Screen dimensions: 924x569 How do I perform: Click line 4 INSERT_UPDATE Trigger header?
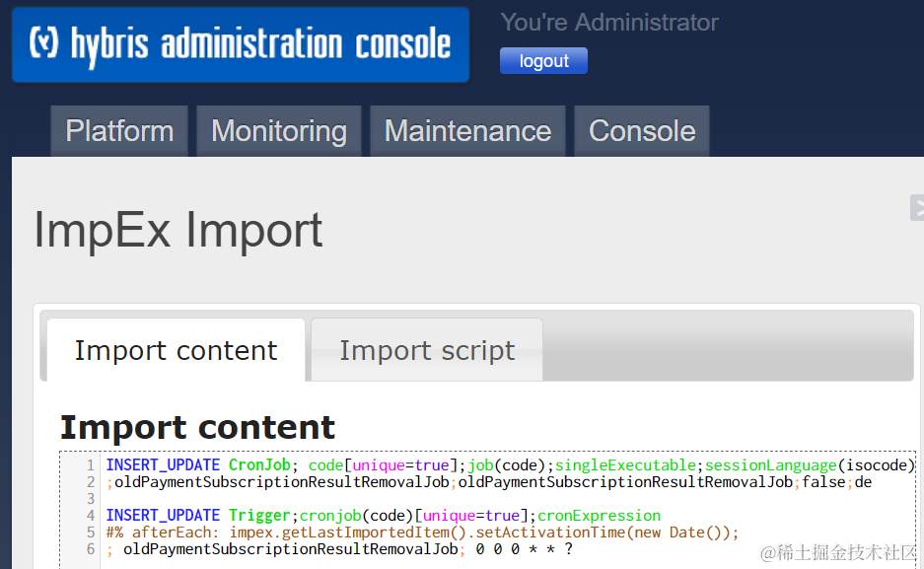383,516
